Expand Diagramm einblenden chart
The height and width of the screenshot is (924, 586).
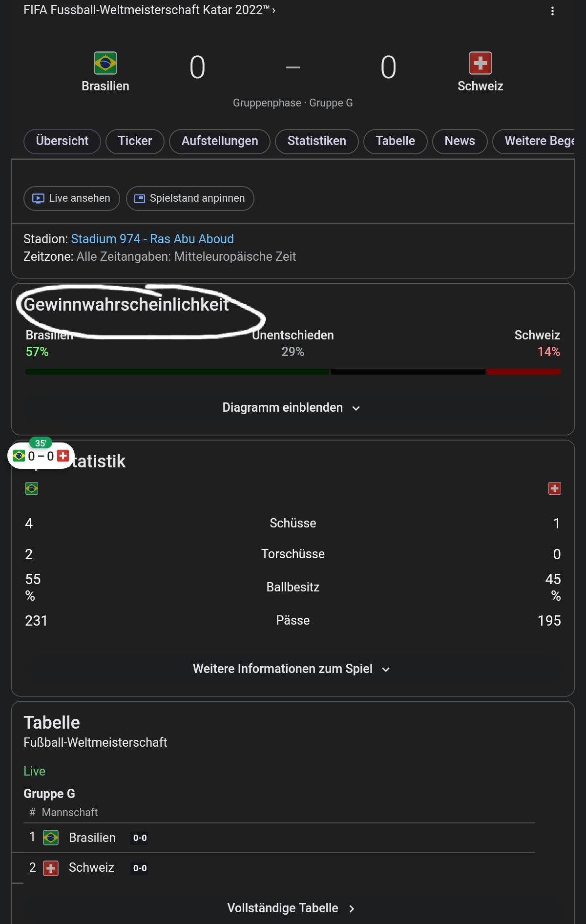pyautogui.click(x=292, y=408)
